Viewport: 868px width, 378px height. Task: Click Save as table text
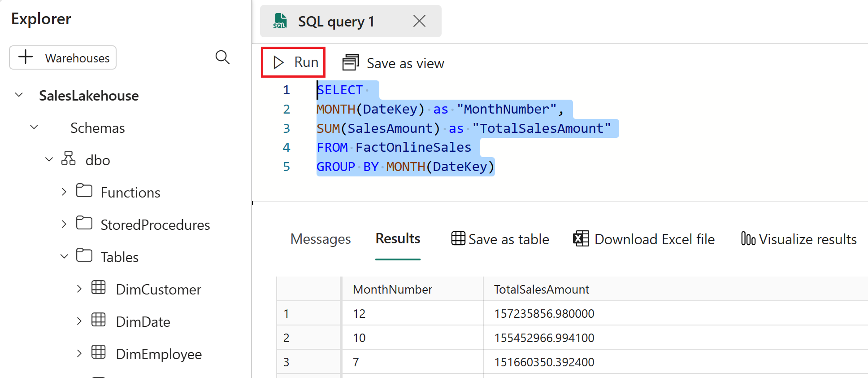[x=509, y=239]
